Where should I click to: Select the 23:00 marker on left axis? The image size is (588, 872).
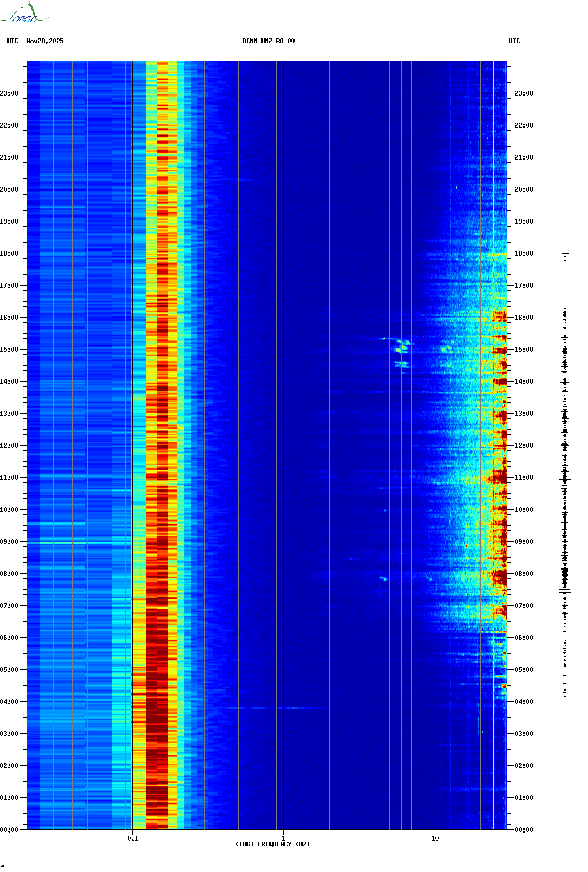(x=9, y=93)
